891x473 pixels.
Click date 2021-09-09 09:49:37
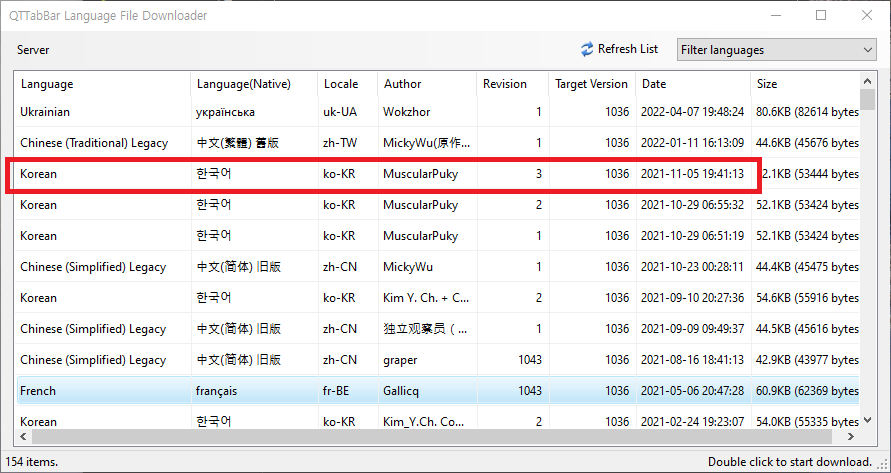tap(692, 329)
